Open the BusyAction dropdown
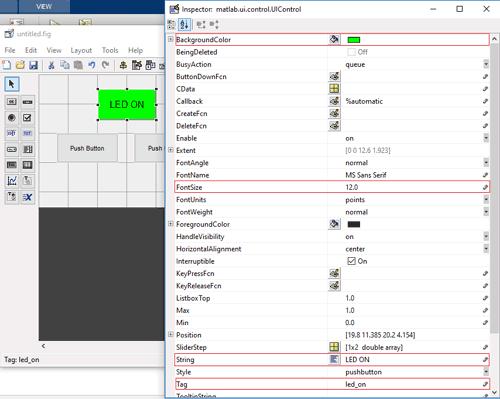Viewport: 500px width, 399px height. (486, 64)
